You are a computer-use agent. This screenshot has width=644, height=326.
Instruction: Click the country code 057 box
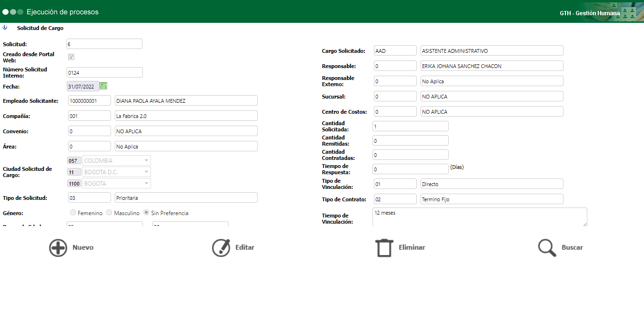coord(74,160)
